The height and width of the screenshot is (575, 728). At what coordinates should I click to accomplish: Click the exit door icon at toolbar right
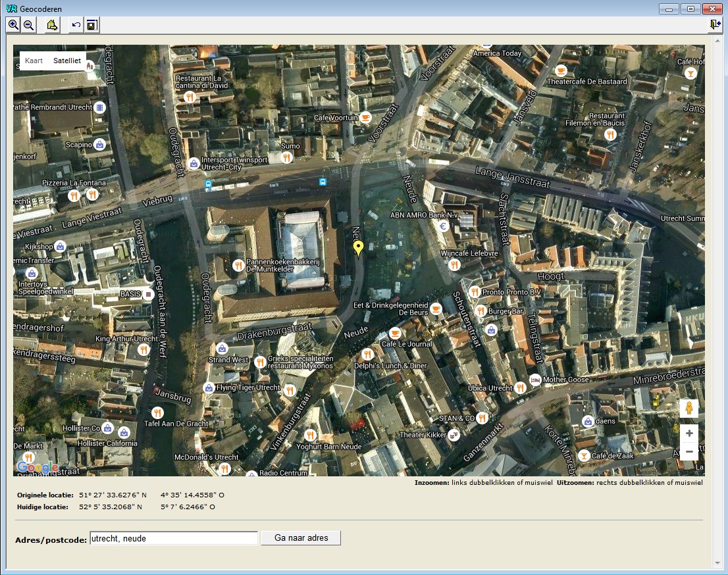715,24
